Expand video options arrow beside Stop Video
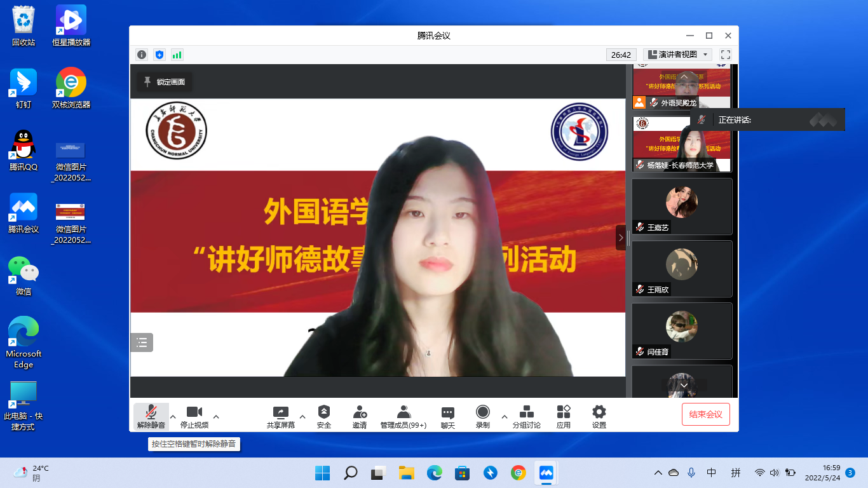Viewport: 868px width, 488px height. 216,417
